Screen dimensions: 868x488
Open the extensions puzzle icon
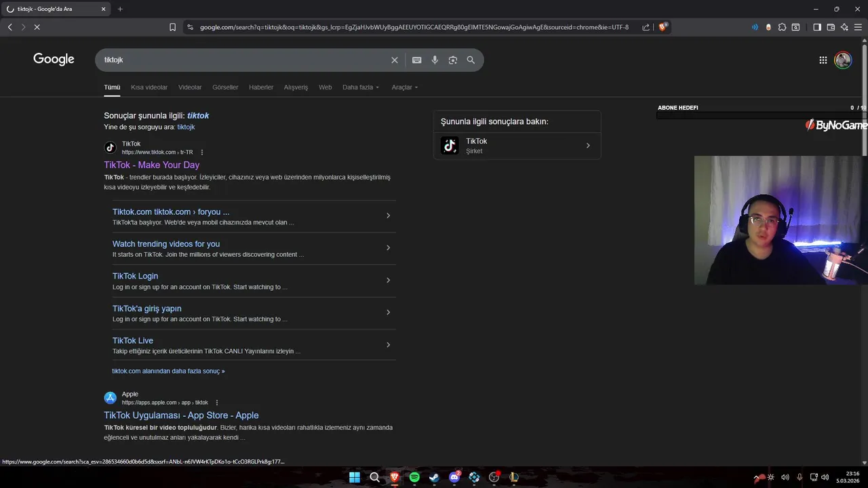click(x=783, y=27)
